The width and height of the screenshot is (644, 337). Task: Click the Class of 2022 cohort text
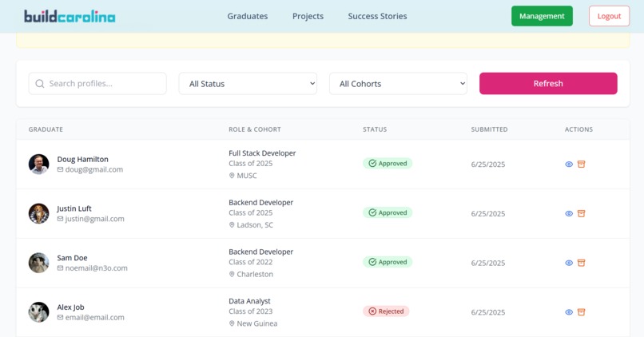pos(251,262)
